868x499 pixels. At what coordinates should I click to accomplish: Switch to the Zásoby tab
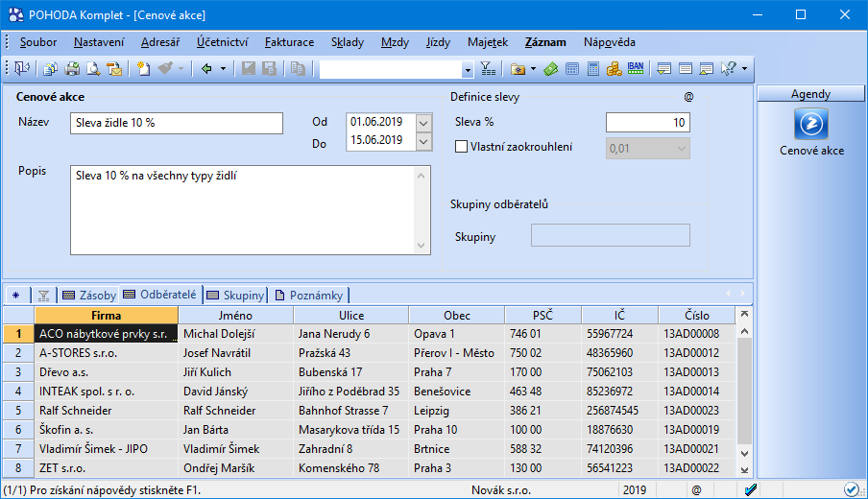(89, 296)
